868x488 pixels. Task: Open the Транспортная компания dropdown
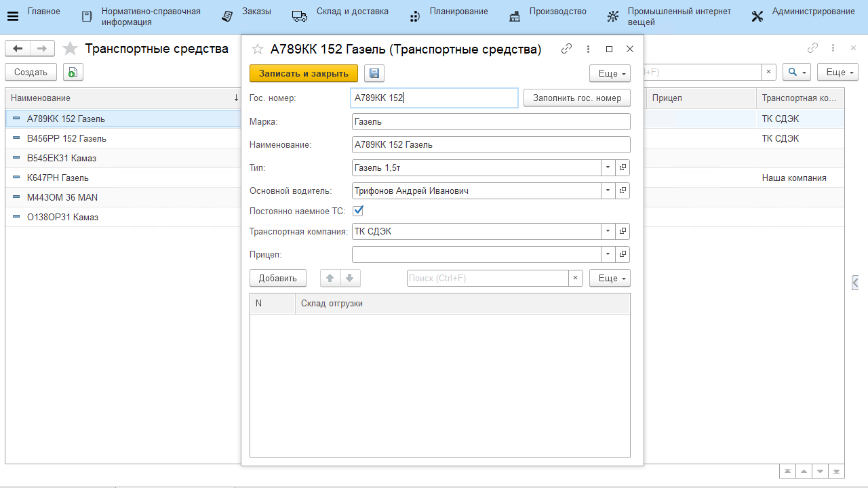[608, 231]
